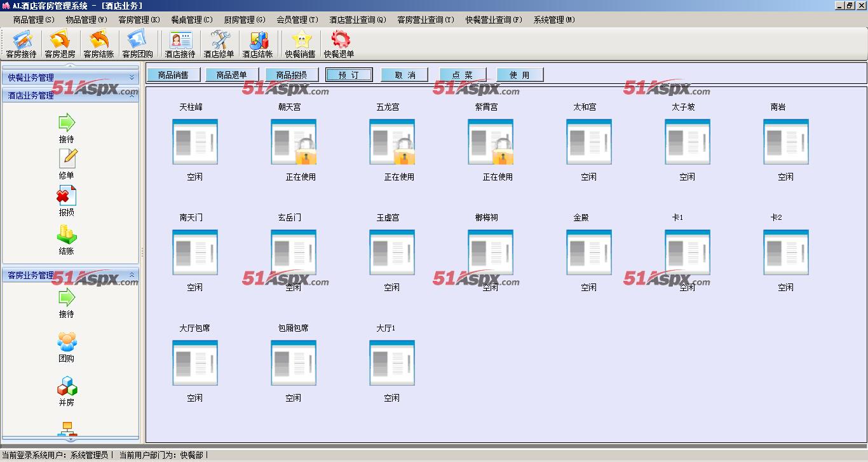Click the 结账 coins icon in sidebar
The height and width of the screenshot is (462, 868).
[x=67, y=236]
